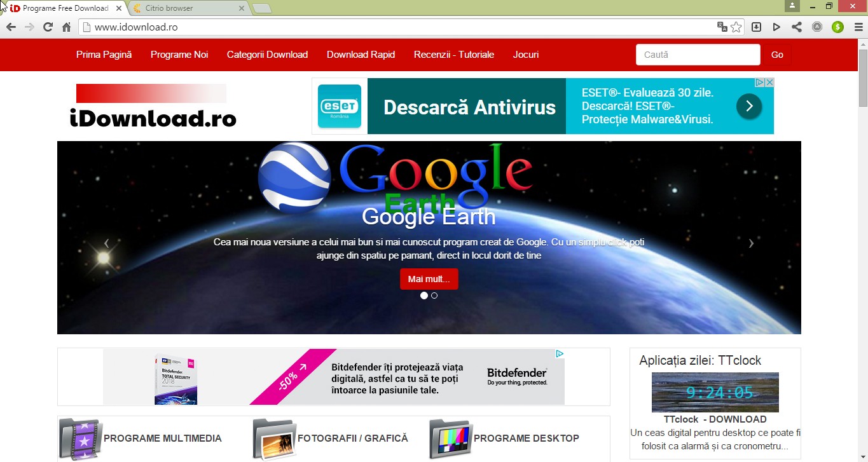
Task: Open the browser home page icon
Action: [66, 27]
